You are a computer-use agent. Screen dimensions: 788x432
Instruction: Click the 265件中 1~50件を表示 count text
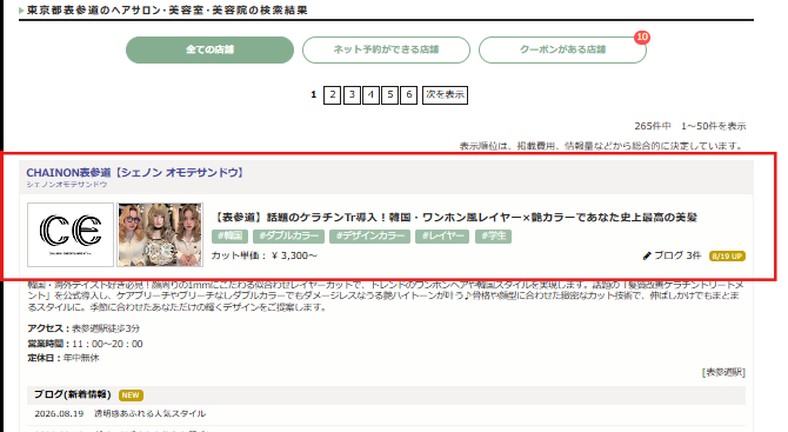[x=690, y=126]
